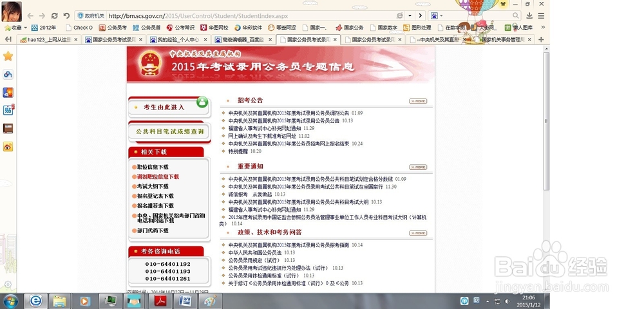This screenshot has height=309, width=644.
Task: Open the 报名推荐表下载 link
Action: (155, 205)
